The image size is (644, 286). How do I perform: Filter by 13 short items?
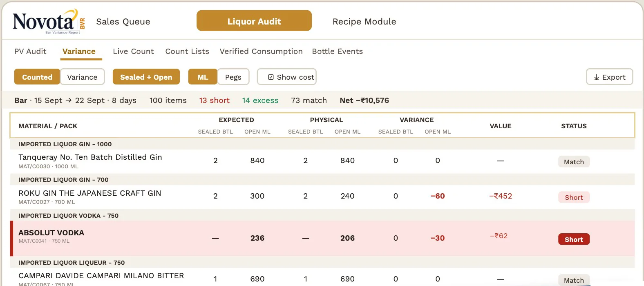[x=214, y=101]
